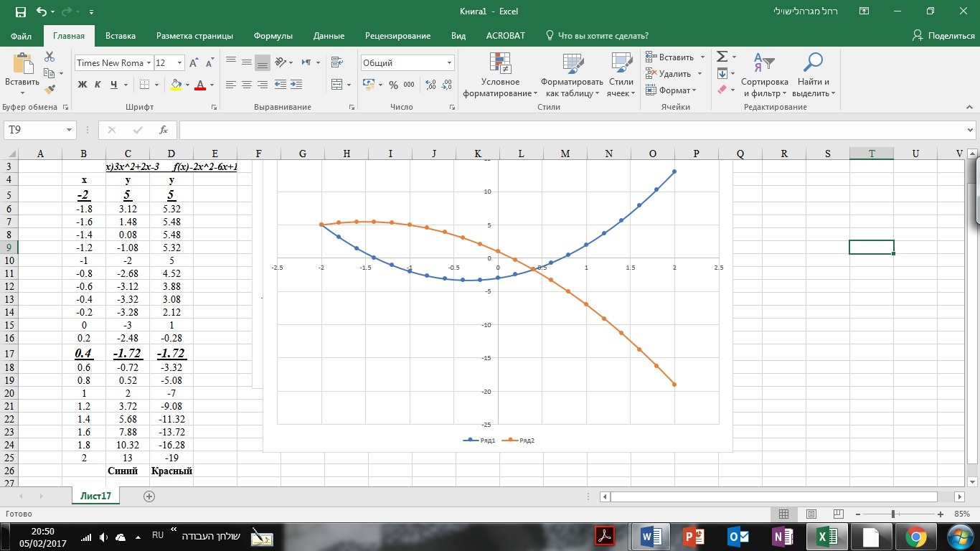Open the text orientation tool
This screenshot has width=980, height=551.
(x=281, y=62)
